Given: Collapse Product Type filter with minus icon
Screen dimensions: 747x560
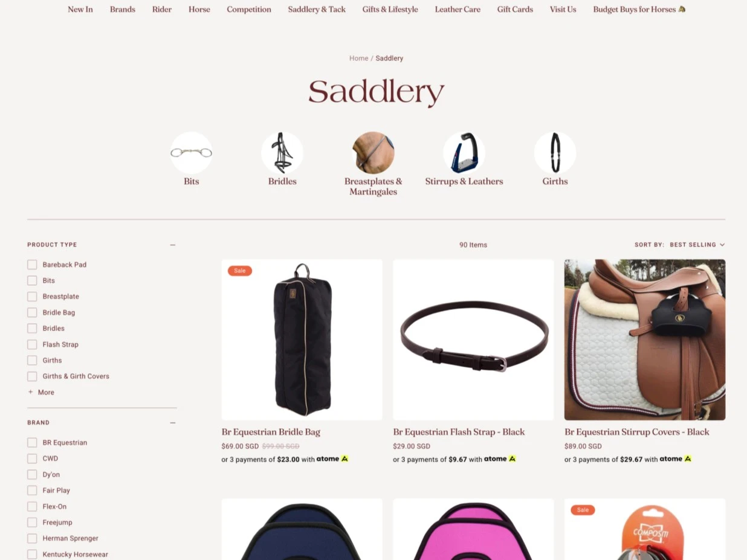Looking at the screenshot, I should [173, 245].
